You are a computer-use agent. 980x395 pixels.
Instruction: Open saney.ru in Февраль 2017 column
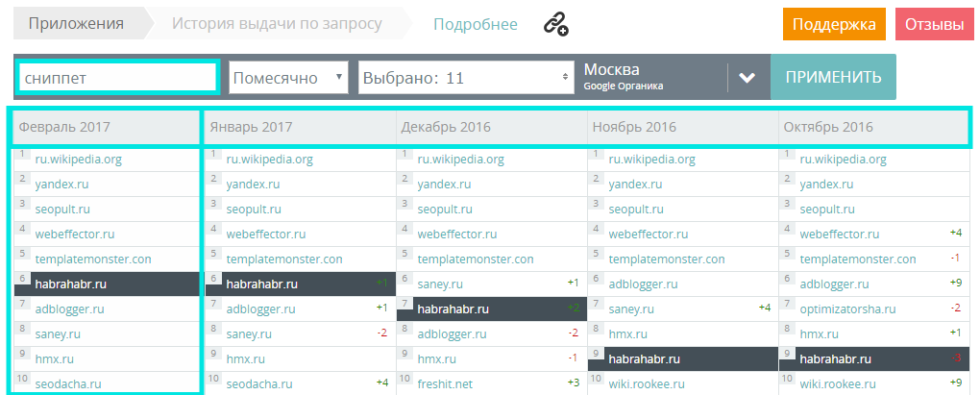[x=58, y=334]
